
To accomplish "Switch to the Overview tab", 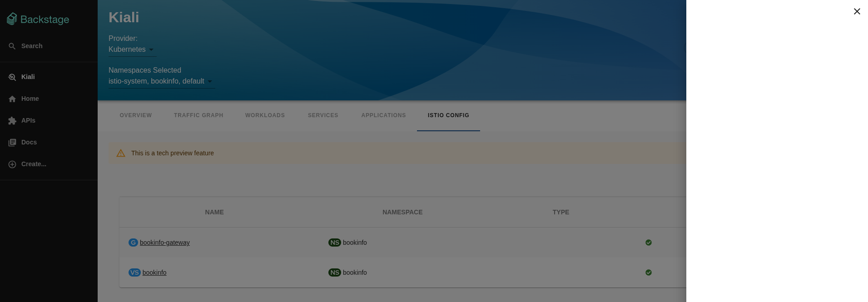I will [136, 115].
